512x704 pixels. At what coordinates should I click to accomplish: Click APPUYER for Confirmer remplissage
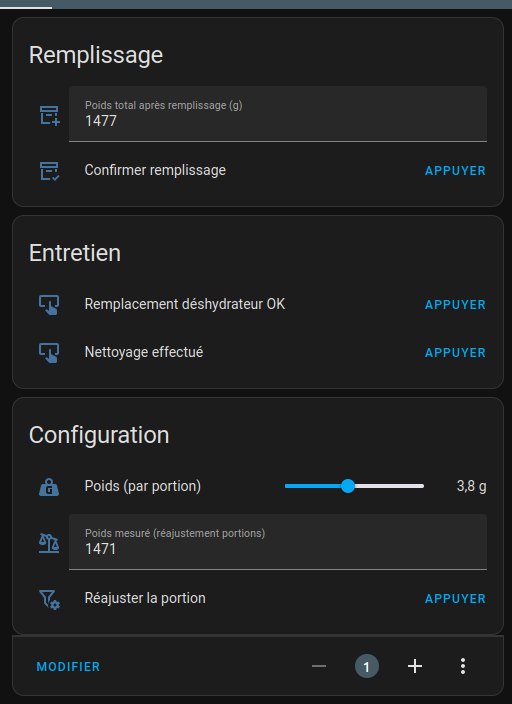(455, 171)
